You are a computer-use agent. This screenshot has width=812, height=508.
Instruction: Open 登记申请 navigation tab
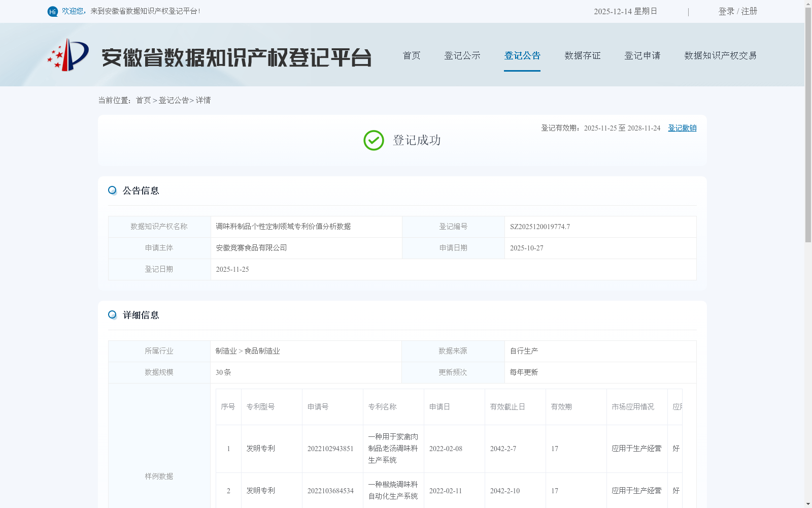642,55
